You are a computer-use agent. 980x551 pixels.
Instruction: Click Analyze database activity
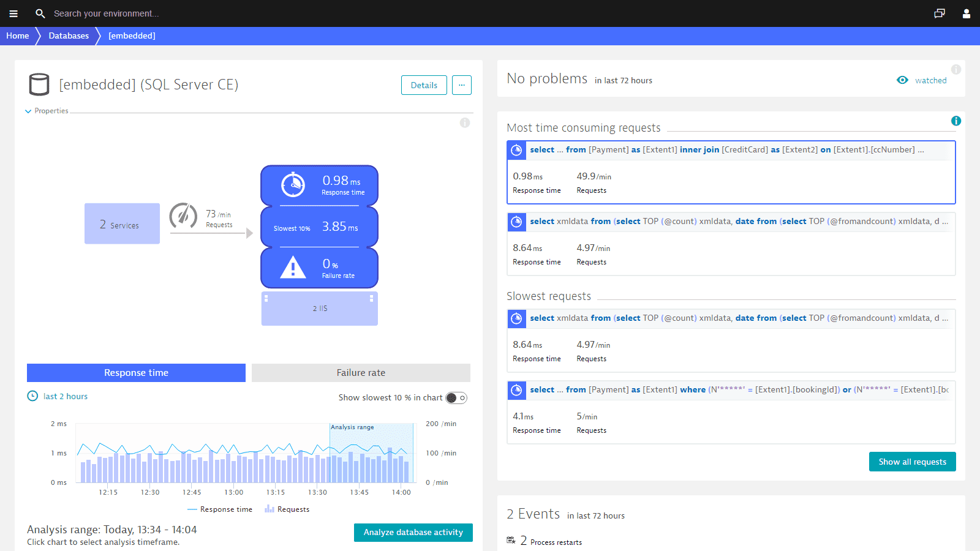[x=413, y=533]
